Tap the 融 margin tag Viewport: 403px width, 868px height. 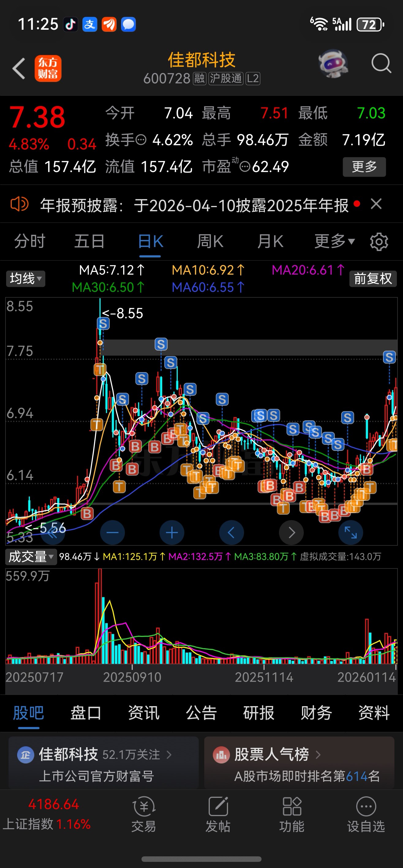[199, 78]
